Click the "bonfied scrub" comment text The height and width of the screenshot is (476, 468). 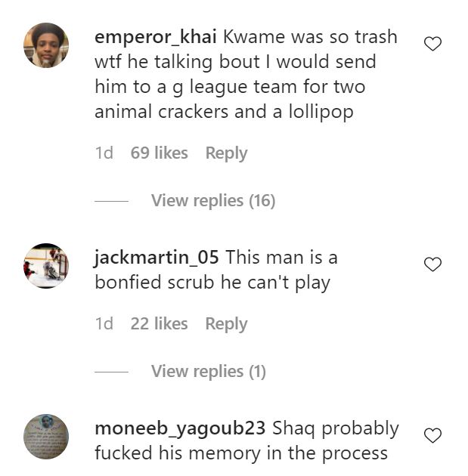pos(213,282)
